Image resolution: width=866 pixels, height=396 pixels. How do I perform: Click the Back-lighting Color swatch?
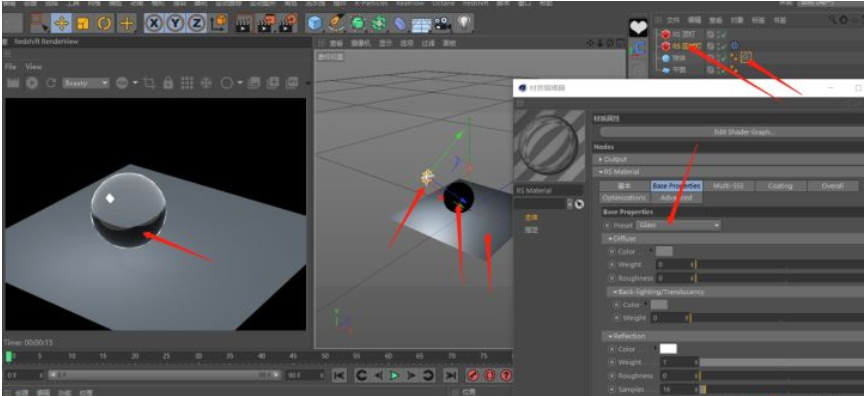[x=659, y=304]
